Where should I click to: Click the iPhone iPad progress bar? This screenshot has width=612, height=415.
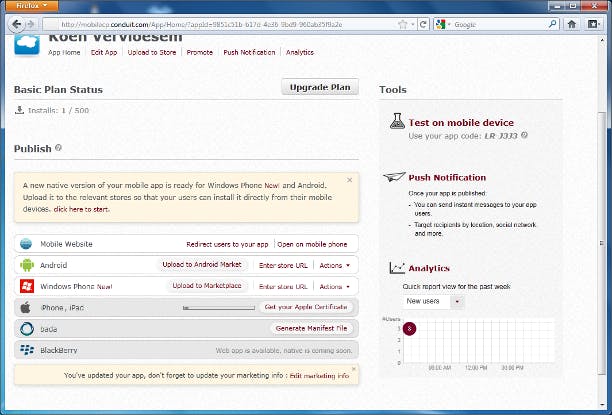pos(219,308)
